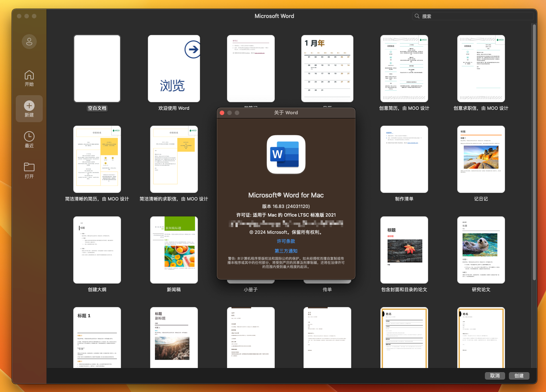
Task: Click the account profile icon in sidebar
Action: pyautogui.click(x=29, y=42)
